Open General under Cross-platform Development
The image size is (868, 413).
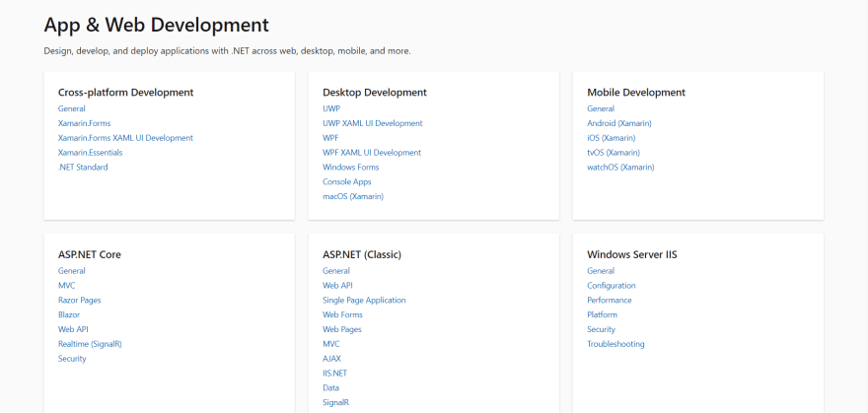click(71, 108)
